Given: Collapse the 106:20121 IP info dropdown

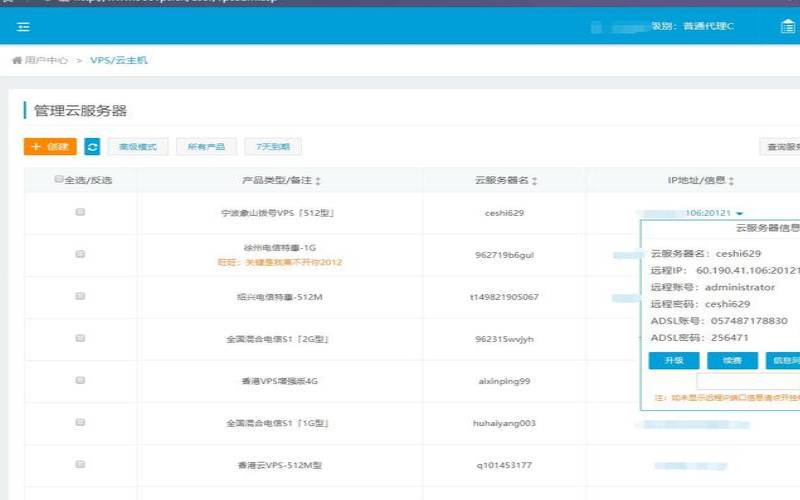Looking at the screenshot, I should click(739, 213).
